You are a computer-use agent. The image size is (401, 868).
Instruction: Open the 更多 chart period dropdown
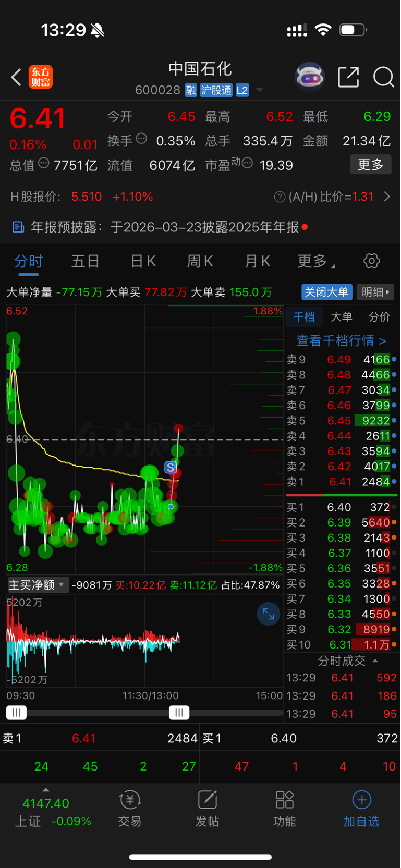coord(316,261)
